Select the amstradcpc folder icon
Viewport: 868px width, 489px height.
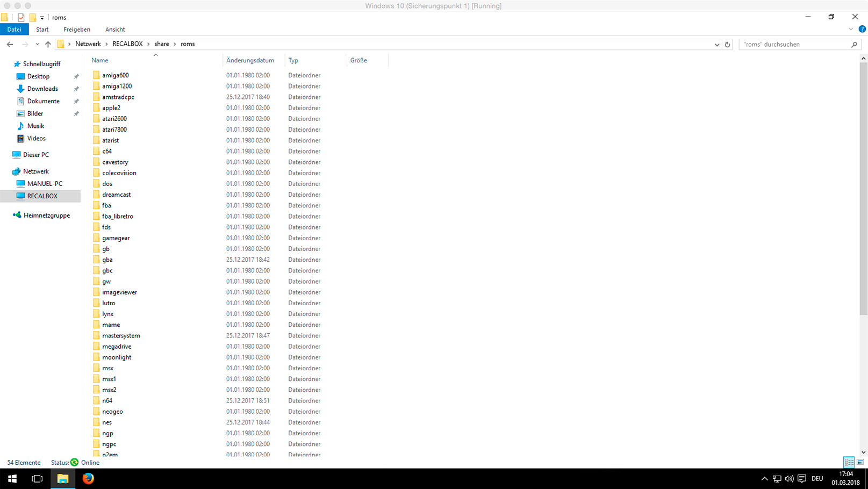tap(96, 97)
